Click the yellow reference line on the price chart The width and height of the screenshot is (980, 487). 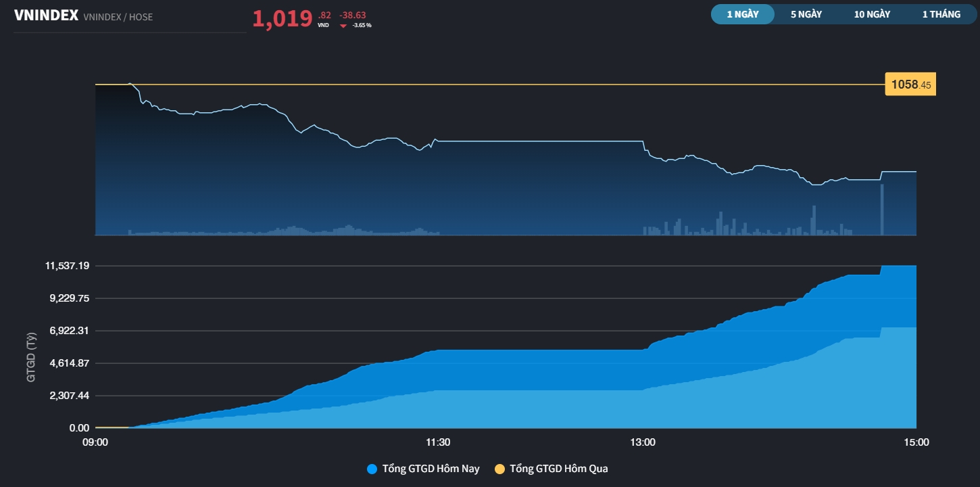tap(473, 83)
